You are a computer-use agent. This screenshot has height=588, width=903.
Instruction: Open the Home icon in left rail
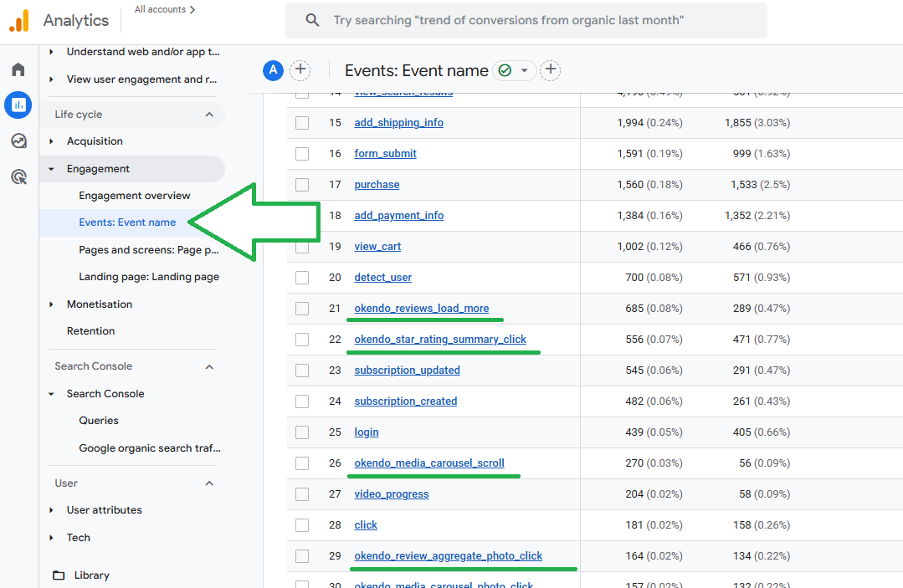pos(18,69)
